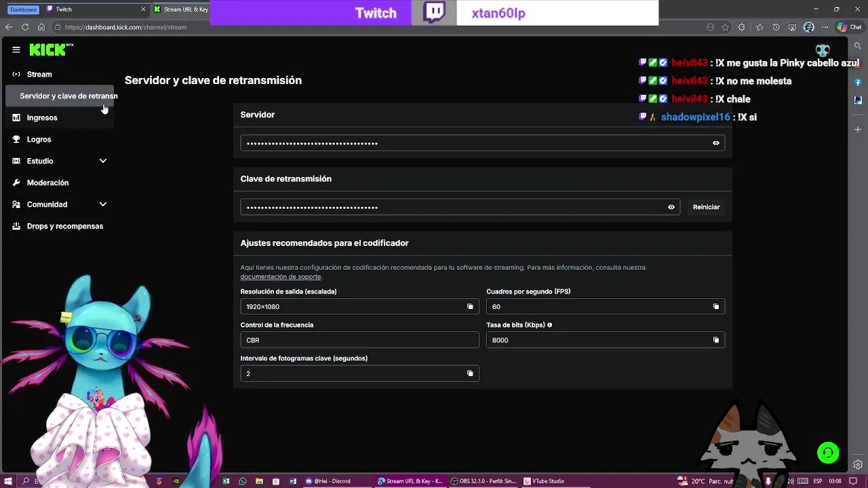The image size is (868, 488).
Task: Add page to favorites with star icon
Action: 726,27
